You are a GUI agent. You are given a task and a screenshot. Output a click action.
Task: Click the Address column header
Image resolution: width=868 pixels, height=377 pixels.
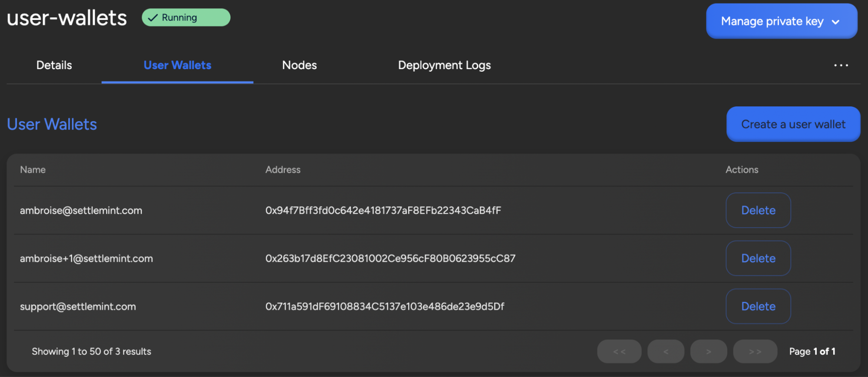[283, 170]
